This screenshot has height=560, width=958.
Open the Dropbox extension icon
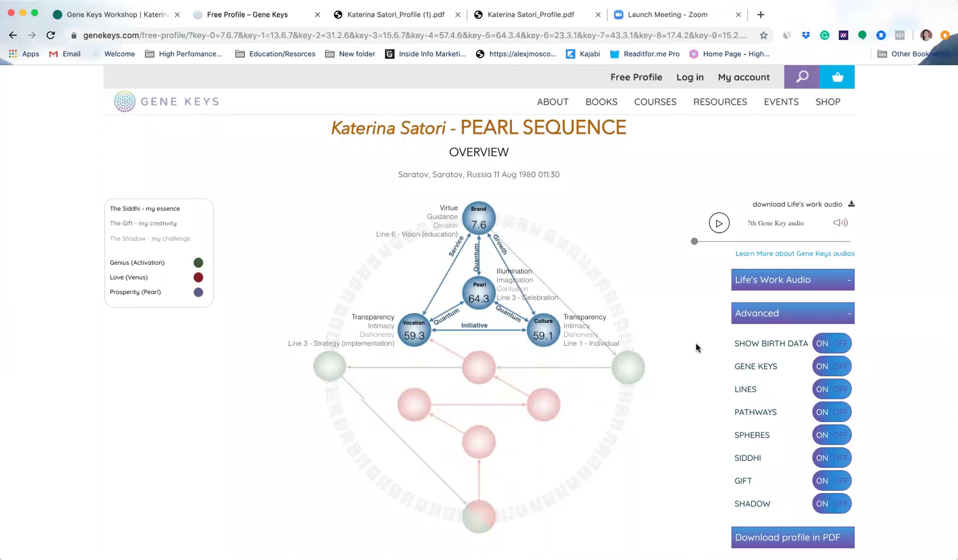coord(806,35)
